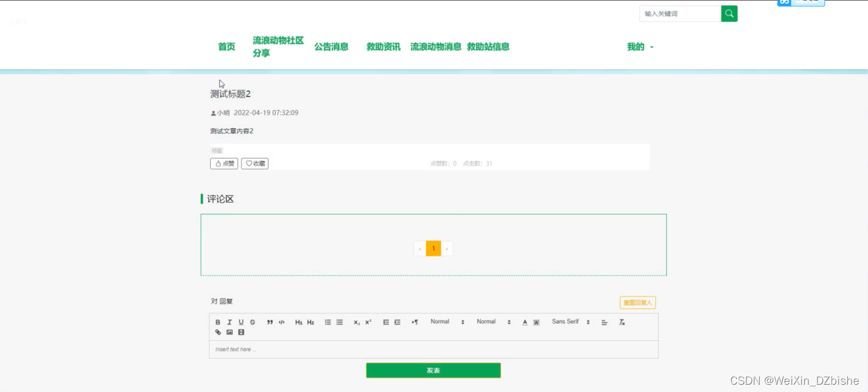Open 救助站信息 rescue station page
The width and height of the screenshot is (868, 392).
(x=488, y=47)
